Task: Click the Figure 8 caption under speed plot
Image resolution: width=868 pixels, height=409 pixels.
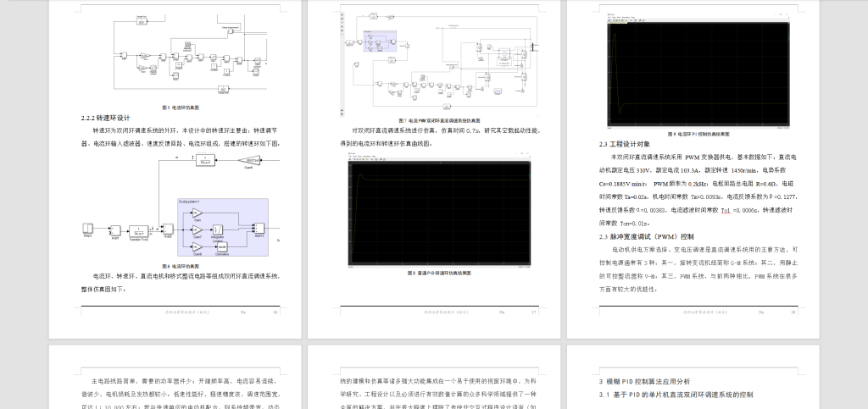Action: (x=438, y=274)
